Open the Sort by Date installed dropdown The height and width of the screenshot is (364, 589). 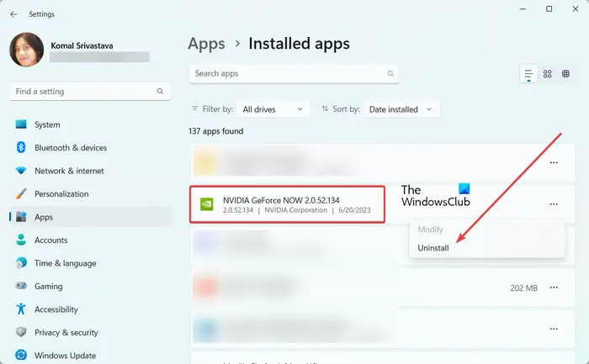[x=401, y=109]
